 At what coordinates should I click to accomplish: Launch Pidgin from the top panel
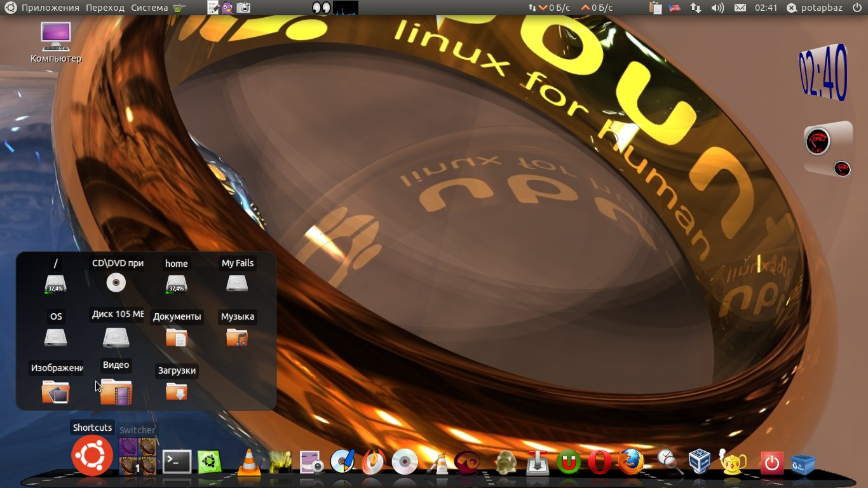point(227,8)
